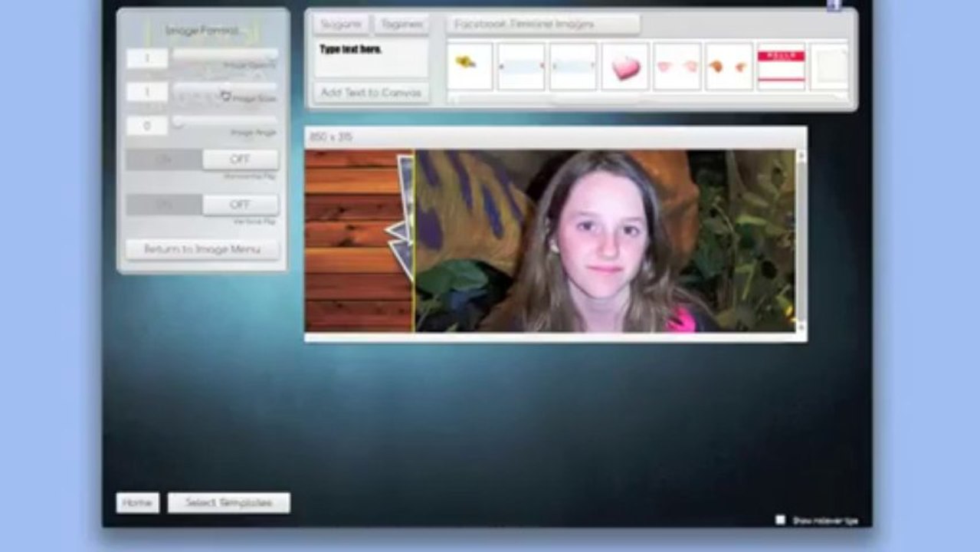Turn Vertical Flip ON

coord(164,205)
